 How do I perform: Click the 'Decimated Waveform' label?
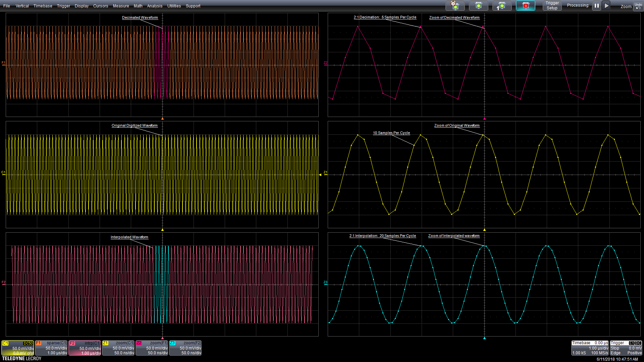click(140, 17)
